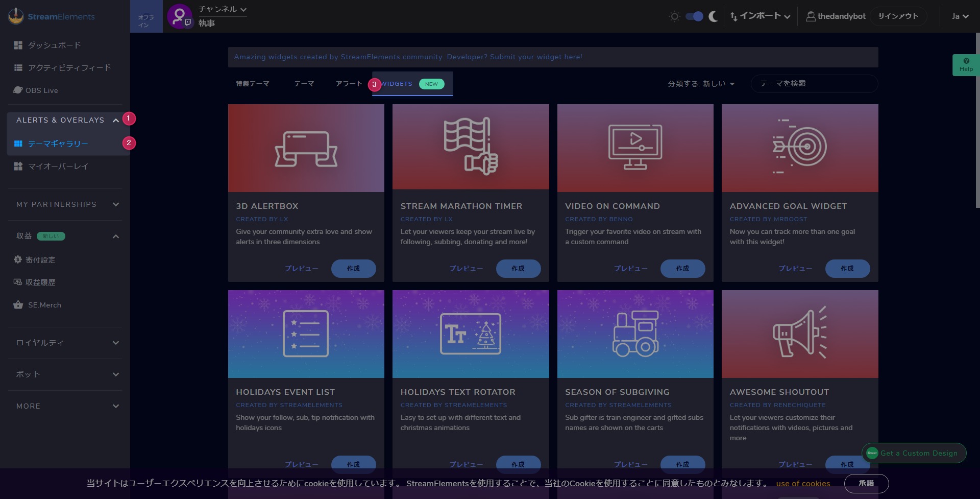This screenshot has height=499, width=980.
Task: Open the Ja language dropdown
Action: 960,16
